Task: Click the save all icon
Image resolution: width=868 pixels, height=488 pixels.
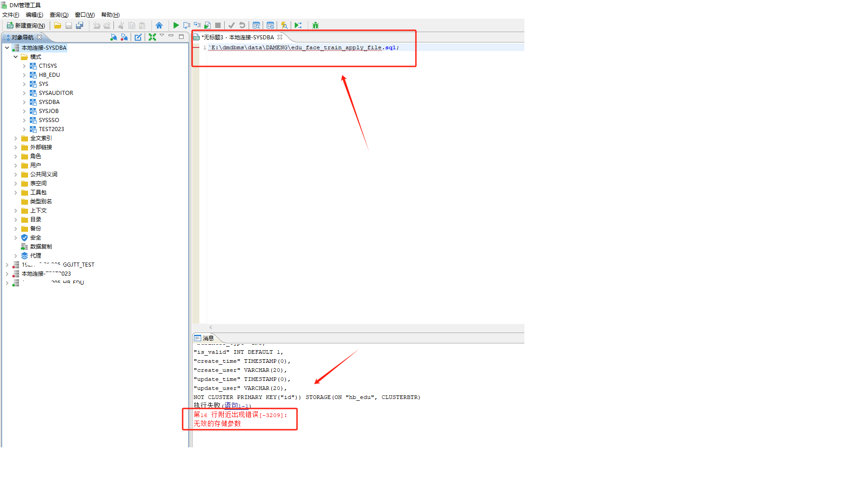Action: click(80, 25)
